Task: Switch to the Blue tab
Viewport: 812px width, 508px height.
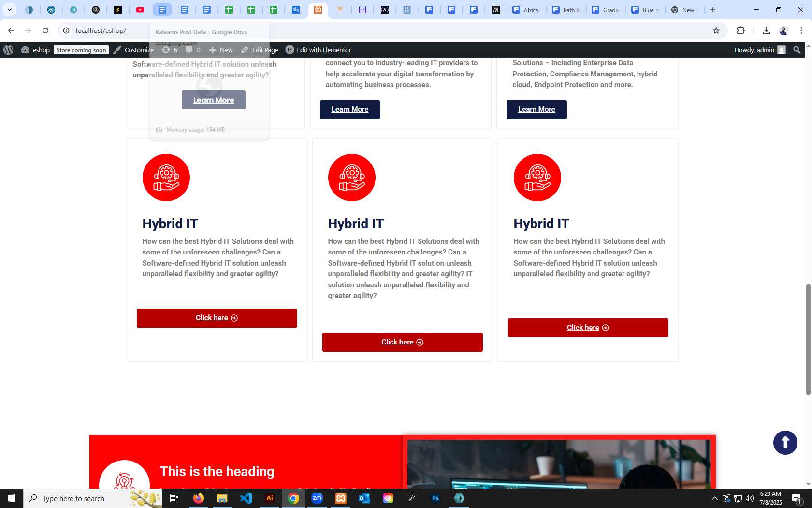Action: pyautogui.click(x=645, y=10)
